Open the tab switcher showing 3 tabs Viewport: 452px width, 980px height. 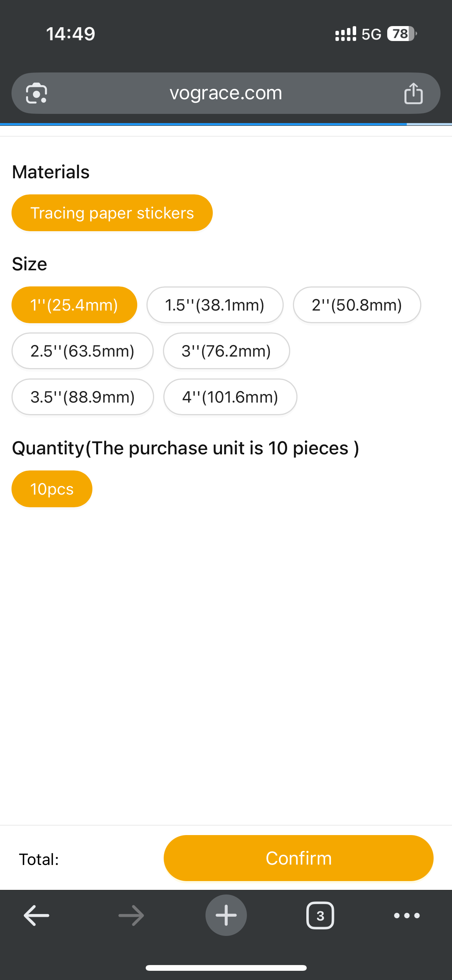(x=320, y=916)
